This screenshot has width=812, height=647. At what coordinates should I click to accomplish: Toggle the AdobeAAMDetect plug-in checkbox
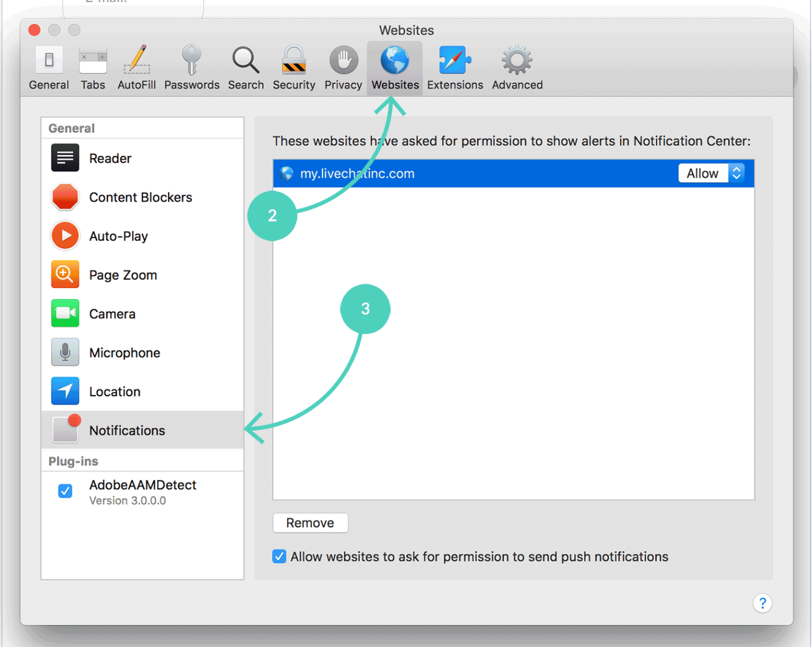pyautogui.click(x=65, y=491)
